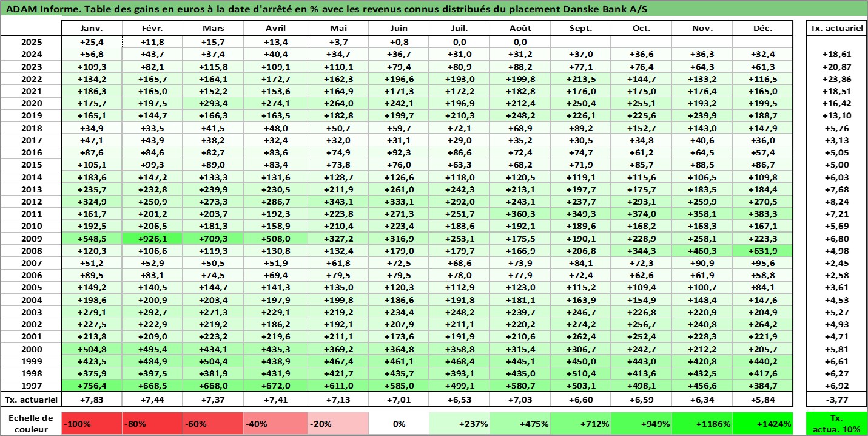Select the '0,0' cell under Août 2025
The height and width of the screenshot is (436, 868).
520,43
